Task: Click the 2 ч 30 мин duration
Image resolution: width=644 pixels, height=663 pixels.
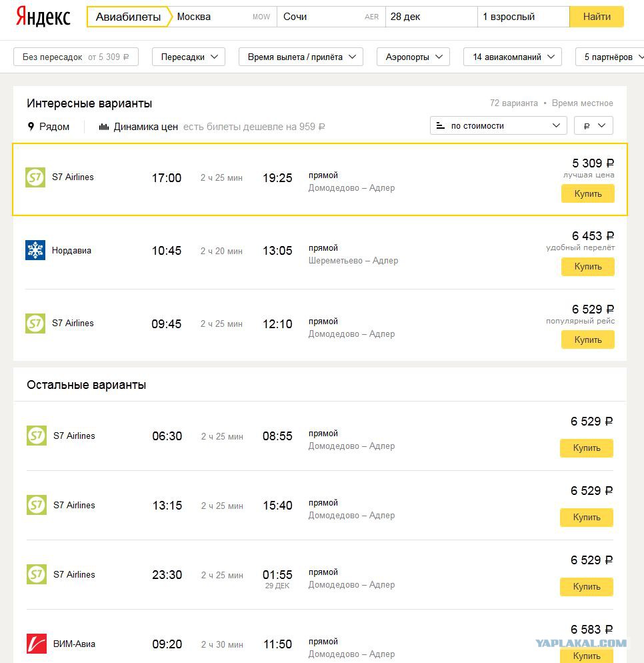Action: [222, 645]
